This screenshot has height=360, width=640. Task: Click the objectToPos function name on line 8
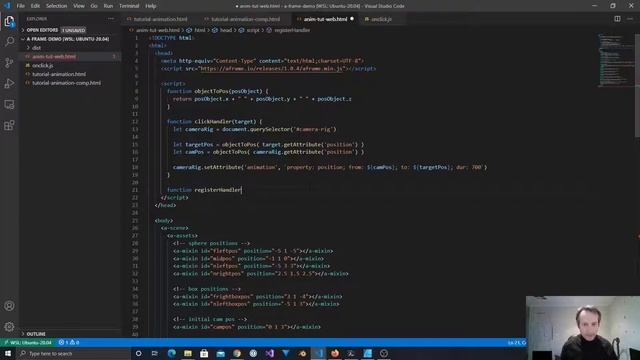click(x=211, y=91)
